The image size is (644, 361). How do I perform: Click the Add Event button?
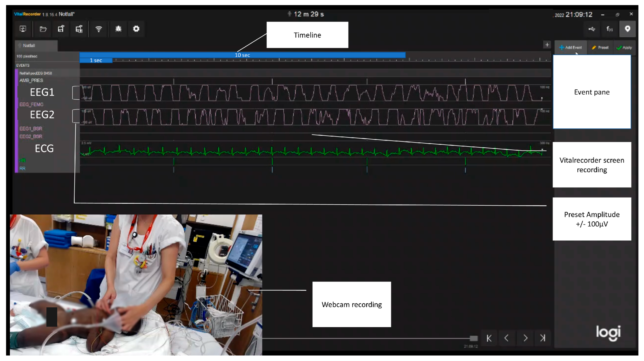570,48
